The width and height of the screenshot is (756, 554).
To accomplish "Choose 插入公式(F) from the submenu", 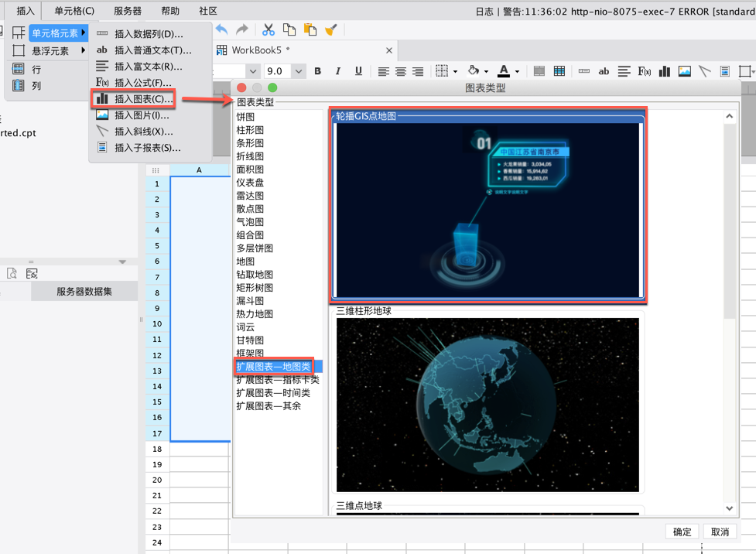I will 142,83.
